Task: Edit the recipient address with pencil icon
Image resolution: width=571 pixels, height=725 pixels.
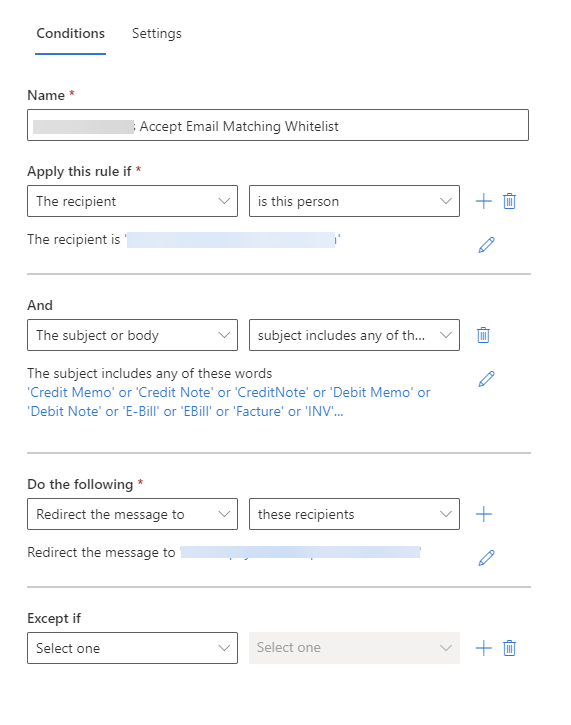Action: pyautogui.click(x=486, y=245)
